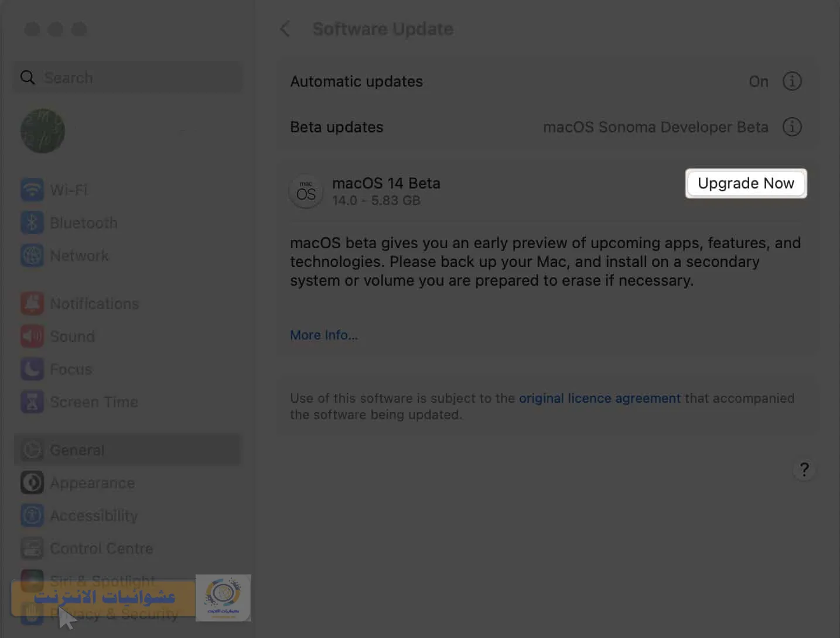Click the Upgrade Now button
The image size is (840, 638).
pyautogui.click(x=746, y=183)
